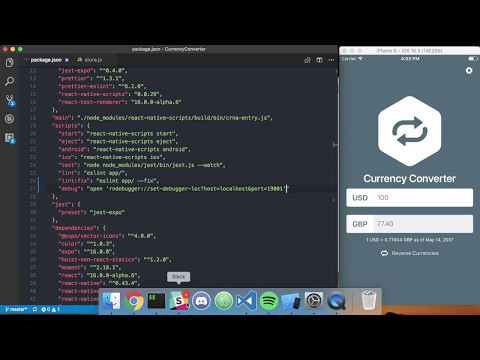Open QuickTime Player from the dock
Image resolution: width=480 pixels, height=360 pixels.
(336, 301)
